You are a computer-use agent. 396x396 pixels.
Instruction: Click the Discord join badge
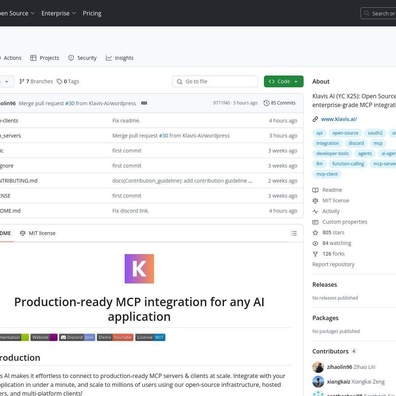tap(77, 337)
